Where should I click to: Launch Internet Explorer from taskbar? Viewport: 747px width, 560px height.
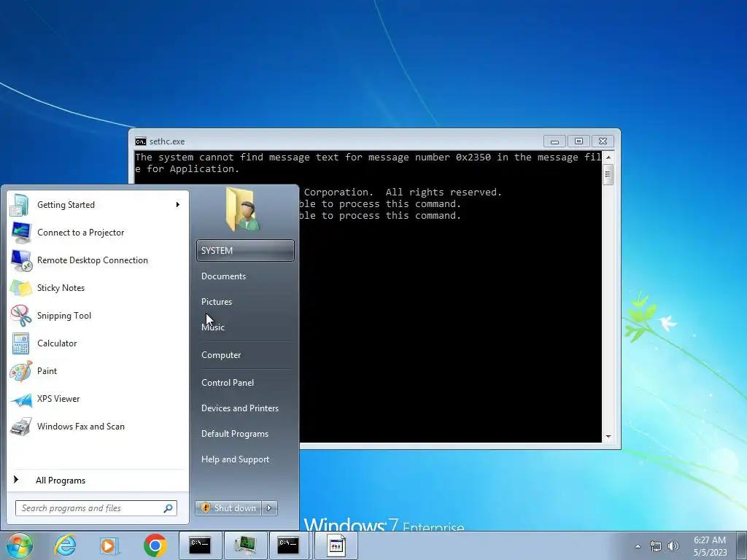click(x=65, y=545)
